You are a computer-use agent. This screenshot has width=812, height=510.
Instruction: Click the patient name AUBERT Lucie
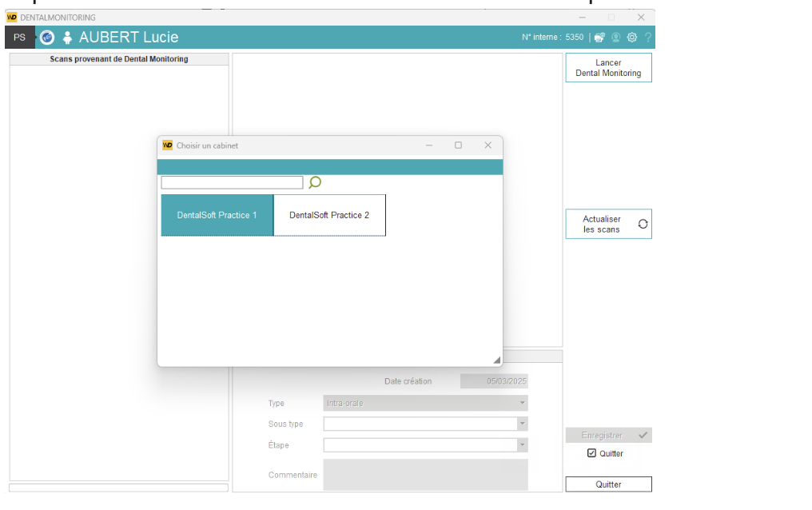tap(129, 38)
